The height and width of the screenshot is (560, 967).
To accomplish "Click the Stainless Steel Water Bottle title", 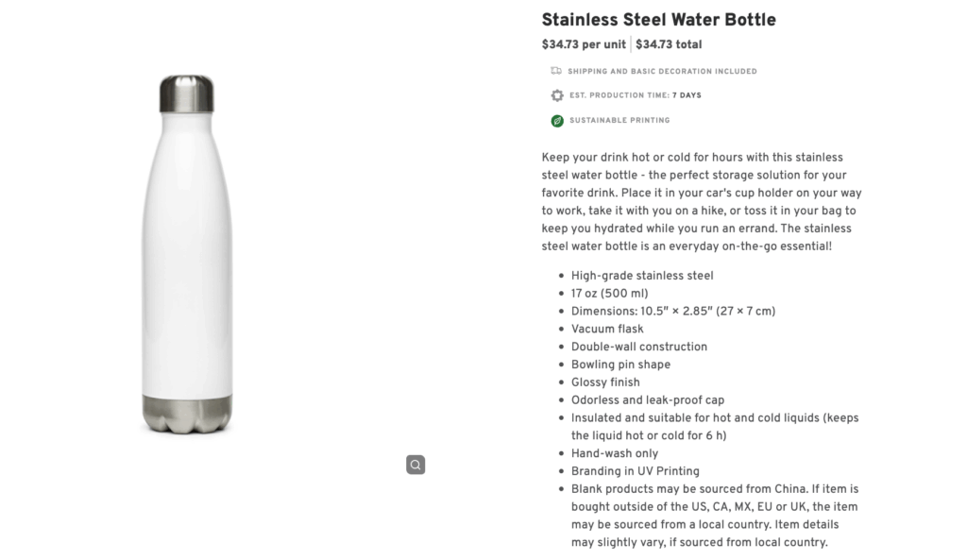I will coord(658,19).
